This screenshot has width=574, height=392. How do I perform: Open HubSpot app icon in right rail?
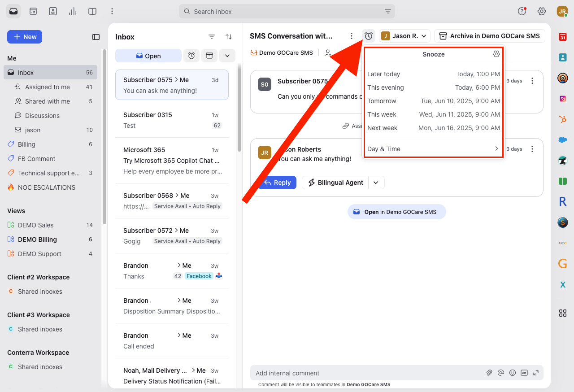[x=562, y=119]
